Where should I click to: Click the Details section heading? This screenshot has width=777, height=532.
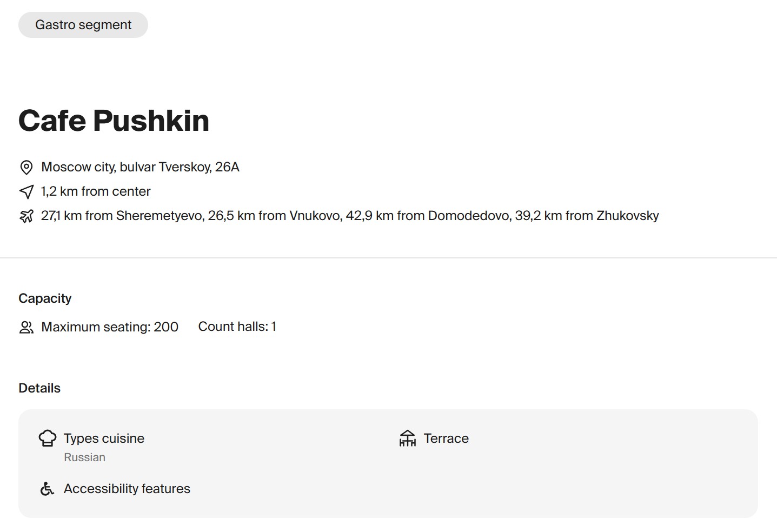39,388
